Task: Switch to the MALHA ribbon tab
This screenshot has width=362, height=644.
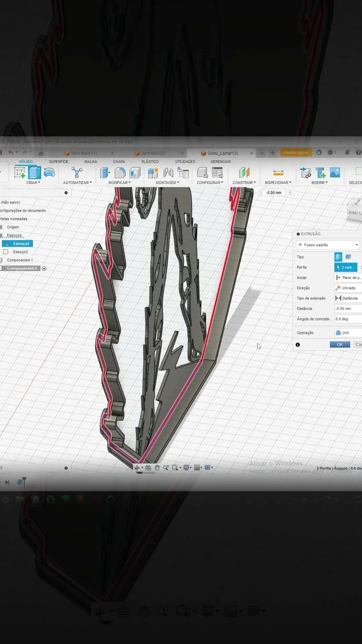Action: coord(90,162)
